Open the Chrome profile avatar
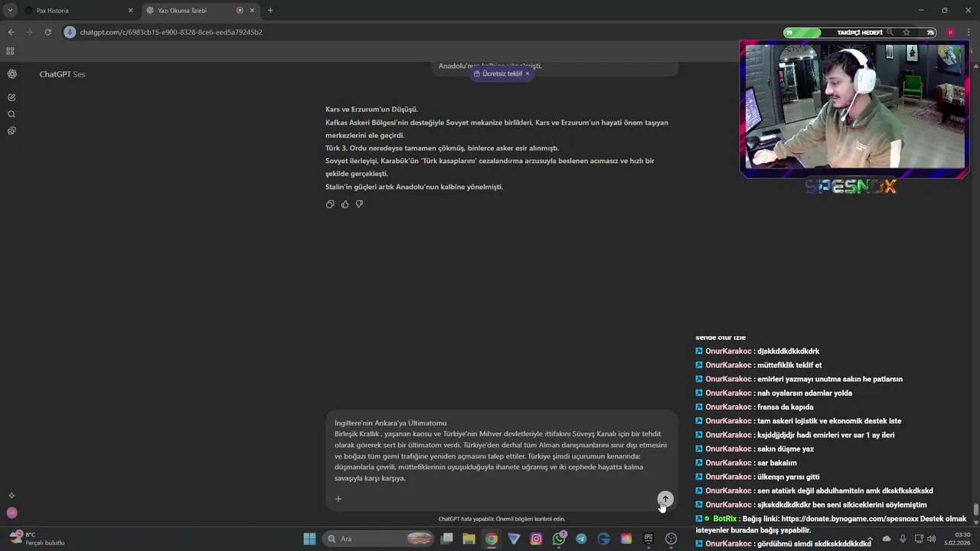Screen dimensions: 980x551 [950, 32]
